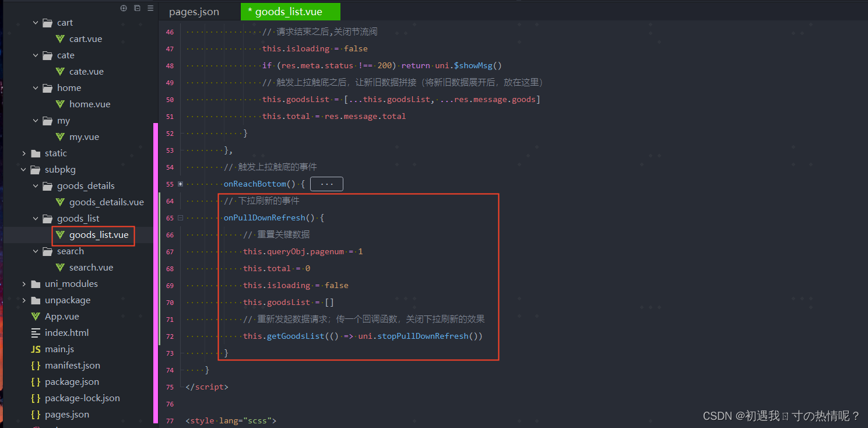Image resolution: width=868 pixels, height=428 pixels.
Task: Open manifest.json file label in tree
Action: point(72,366)
